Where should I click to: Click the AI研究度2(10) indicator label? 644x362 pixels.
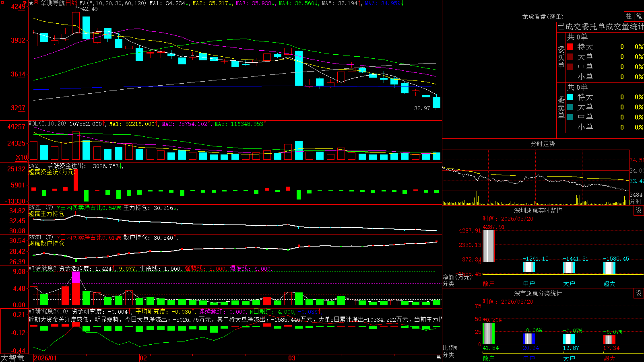click(48, 311)
